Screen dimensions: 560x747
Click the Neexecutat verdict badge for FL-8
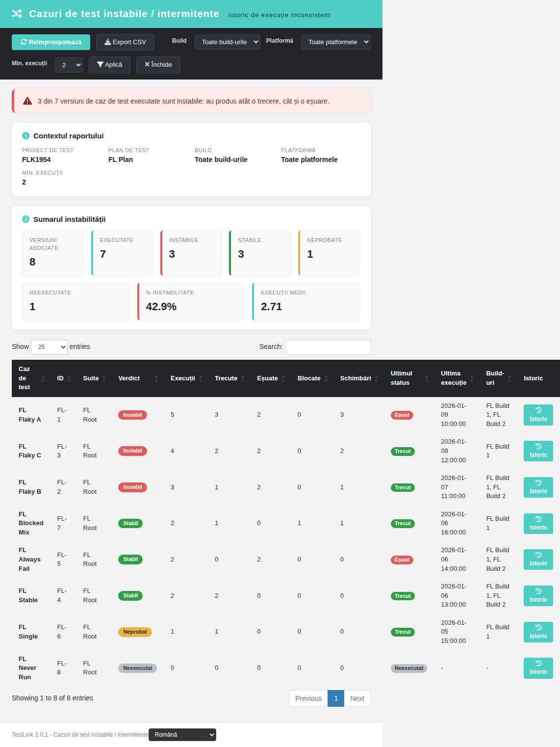[137, 668]
